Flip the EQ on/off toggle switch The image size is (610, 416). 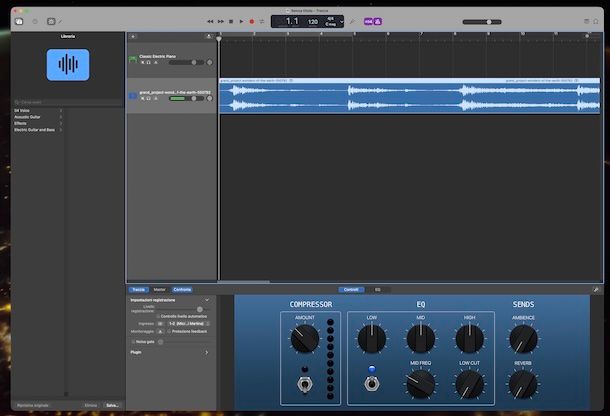[372, 384]
